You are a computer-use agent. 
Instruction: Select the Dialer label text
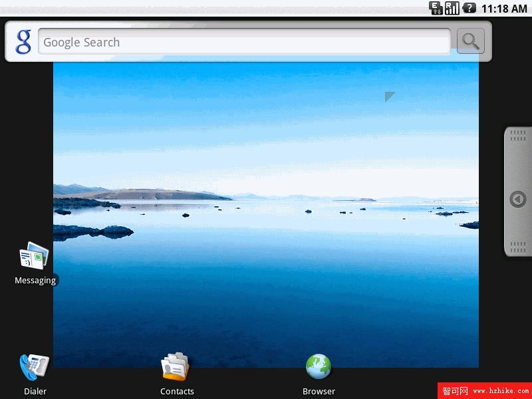pyautogui.click(x=35, y=391)
